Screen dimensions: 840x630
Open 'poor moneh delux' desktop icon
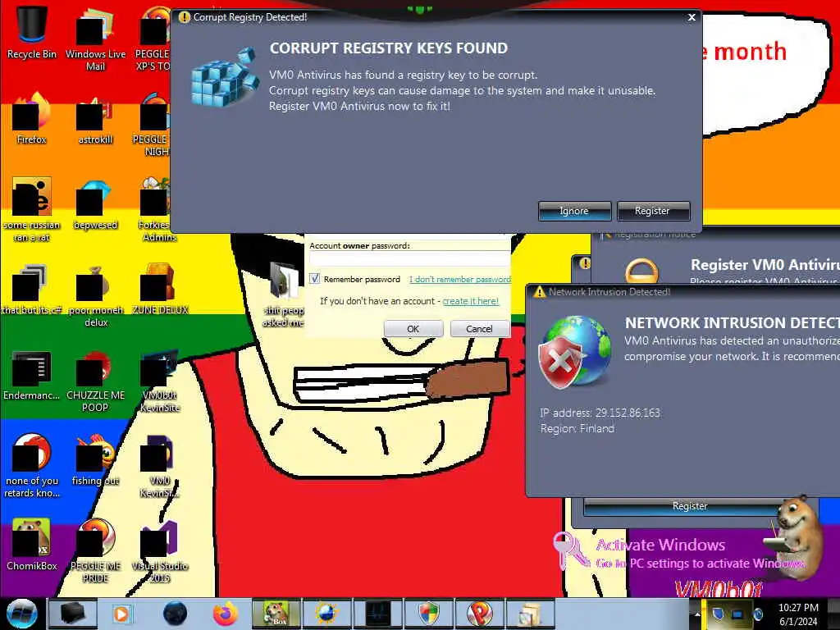click(x=95, y=295)
